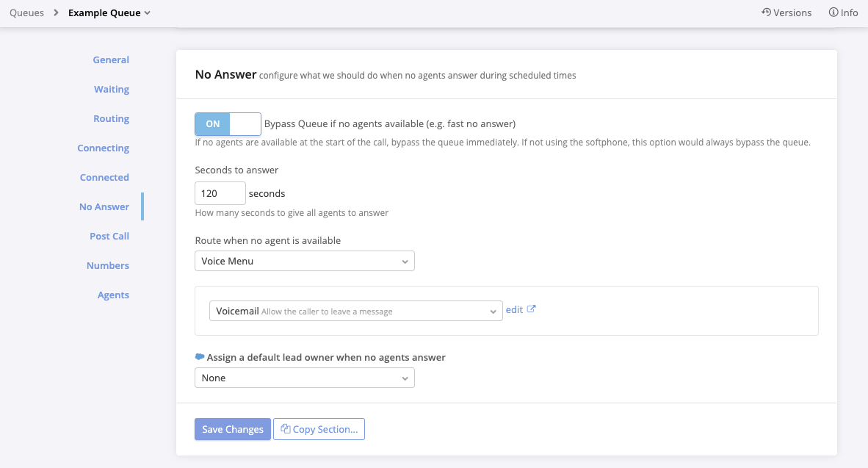Expand the Example Queue dropdown chevron
This screenshot has width=868, height=468.
click(x=148, y=13)
